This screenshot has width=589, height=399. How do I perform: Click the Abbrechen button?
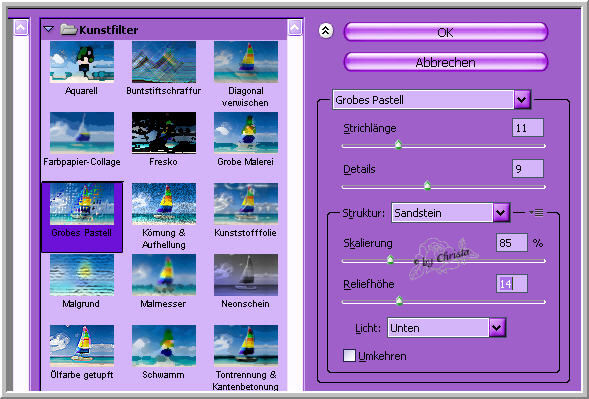(446, 62)
